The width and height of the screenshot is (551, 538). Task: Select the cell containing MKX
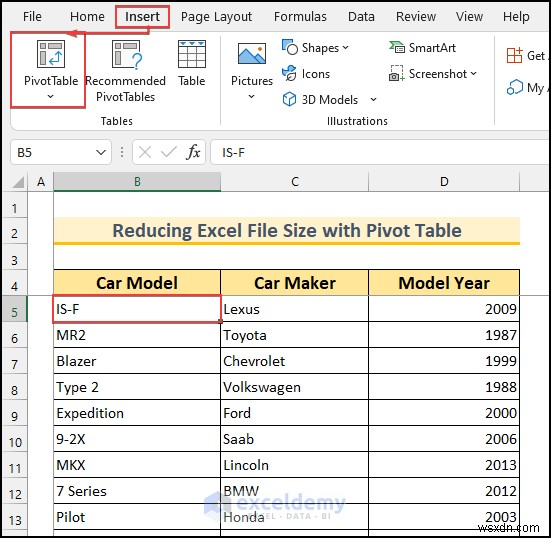(x=137, y=465)
